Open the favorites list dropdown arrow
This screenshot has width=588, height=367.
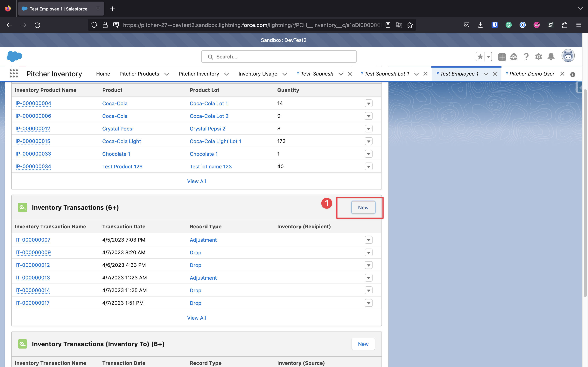pos(488,57)
